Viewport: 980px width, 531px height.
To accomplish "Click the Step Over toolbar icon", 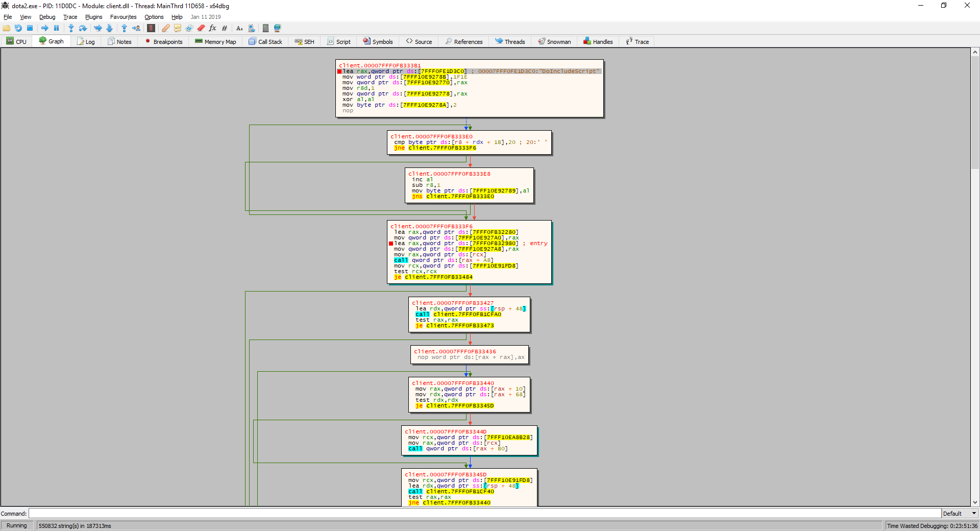I will point(83,28).
